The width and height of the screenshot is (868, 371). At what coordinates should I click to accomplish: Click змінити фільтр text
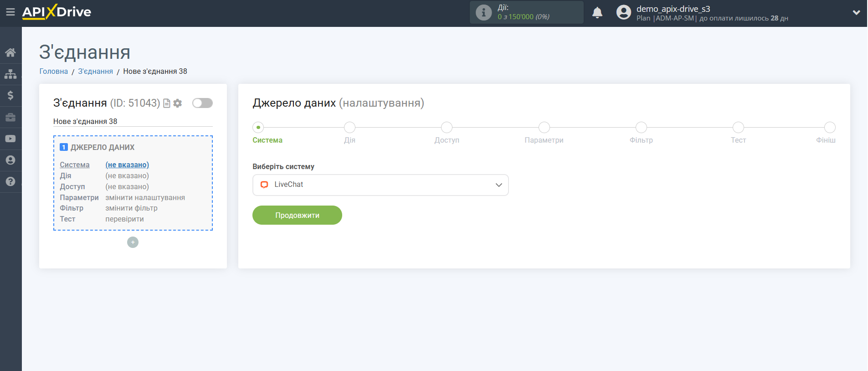(x=131, y=208)
